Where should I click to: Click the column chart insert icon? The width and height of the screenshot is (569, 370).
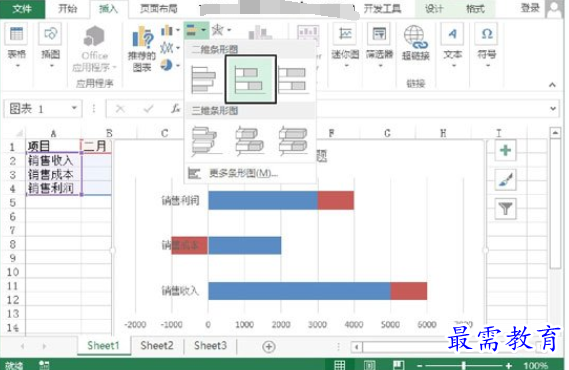click(167, 30)
